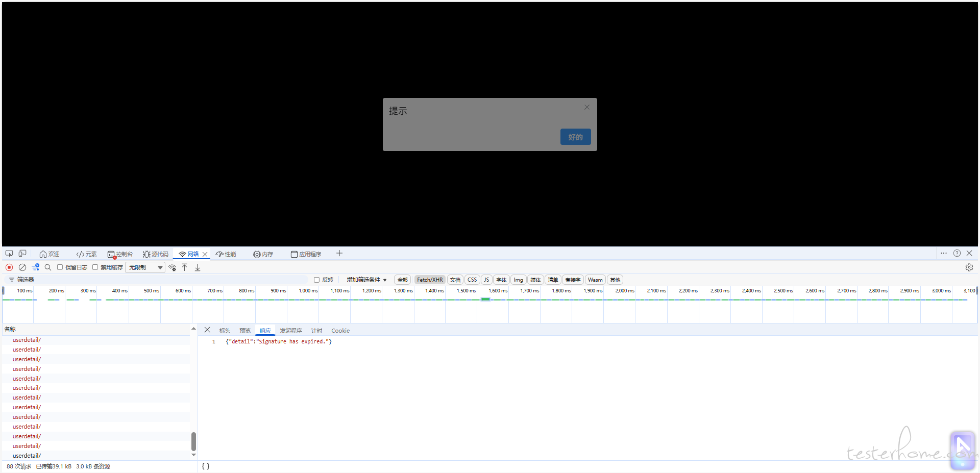Clear the network log
980x473 pixels.
click(22, 267)
